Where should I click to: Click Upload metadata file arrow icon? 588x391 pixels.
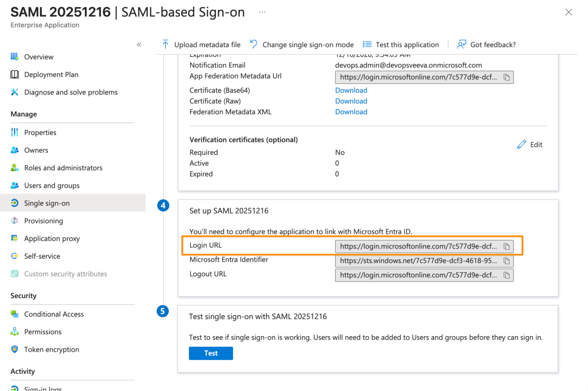coord(165,44)
